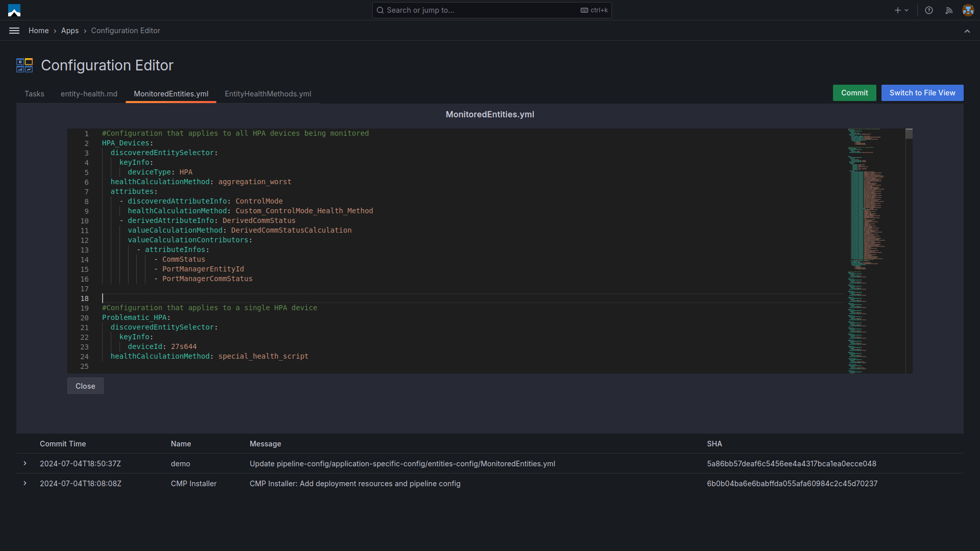
Task: Open the EntityHealthMethods.yml tab
Action: point(268,94)
